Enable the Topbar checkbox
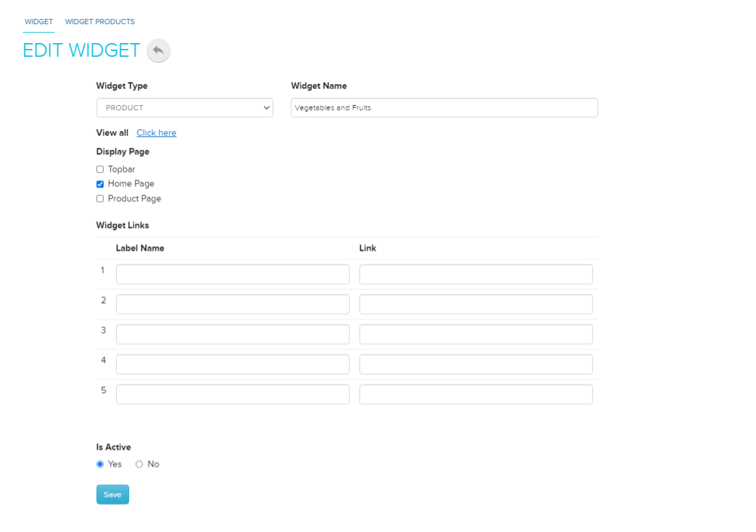Screen dimensions: 756x532 click(100, 169)
